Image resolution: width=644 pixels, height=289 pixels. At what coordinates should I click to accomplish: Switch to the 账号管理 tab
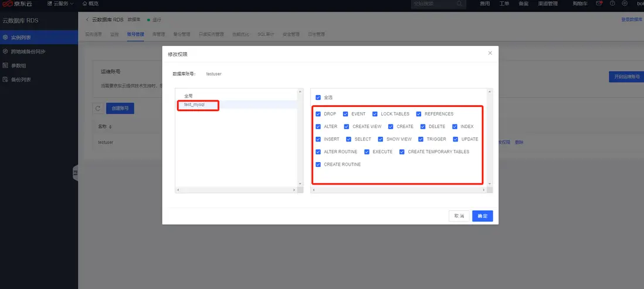[135, 35]
